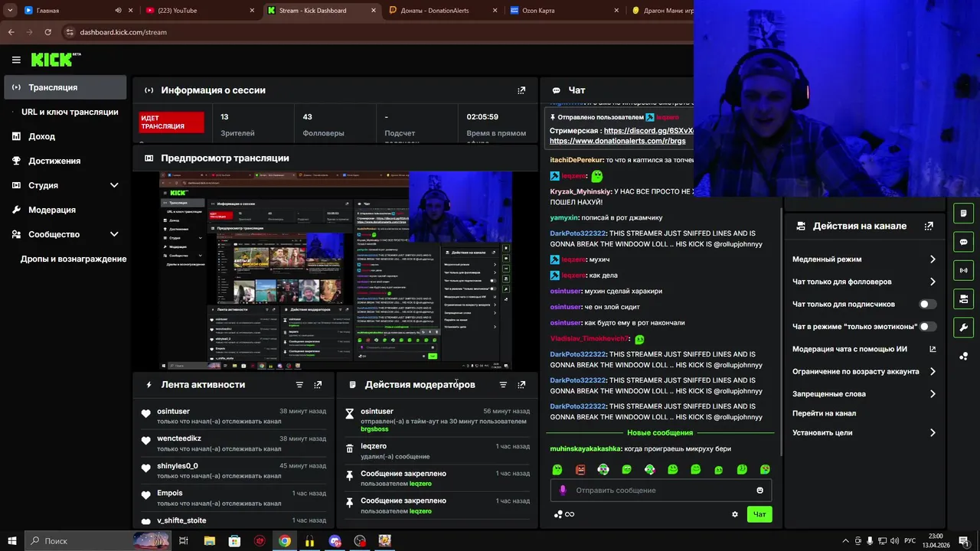Go back to the previous page in the browser

pos(11,32)
